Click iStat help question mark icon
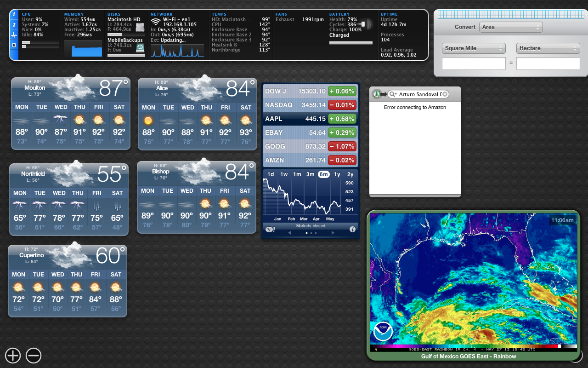 (x=14, y=25)
